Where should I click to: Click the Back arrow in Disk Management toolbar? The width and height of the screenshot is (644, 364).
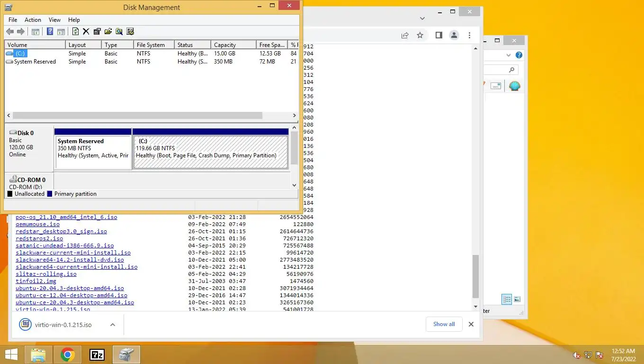[x=10, y=32]
